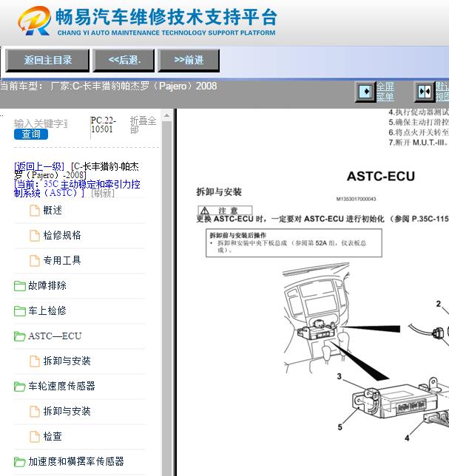
Task: Click the folder icon beside 车上检修
Action: (20, 311)
